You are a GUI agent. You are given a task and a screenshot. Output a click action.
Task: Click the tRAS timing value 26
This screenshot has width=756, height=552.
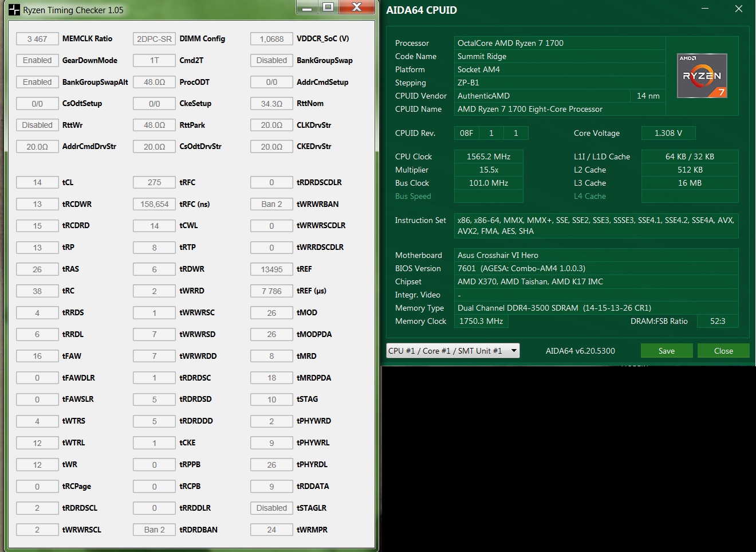tap(37, 269)
